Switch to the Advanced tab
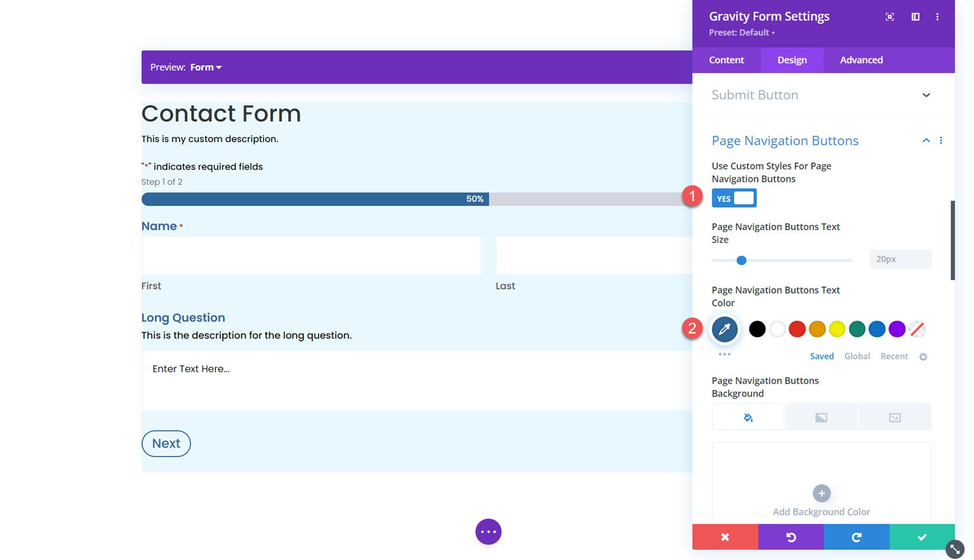Viewport: 974px width, 560px height. point(860,60)
